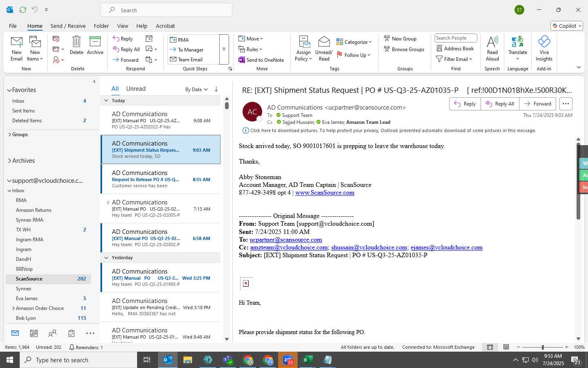This screenshot has width=588, height=368.
Task: Click the Send/Receive All Folders sync icon
Action: 23,10
